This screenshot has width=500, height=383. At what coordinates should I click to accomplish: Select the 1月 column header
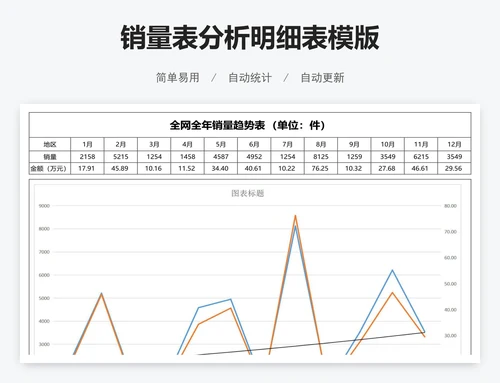click(87, 144)
